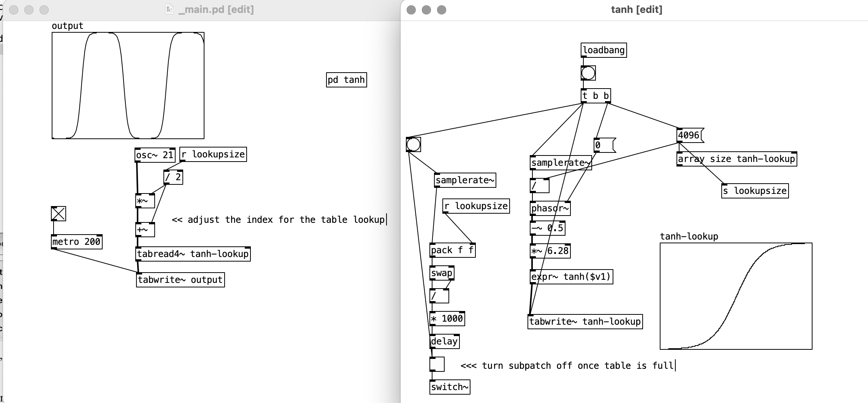Click the document icon beside _main.pd title
The image size is (868, 403).
click(x=169, y=10)
